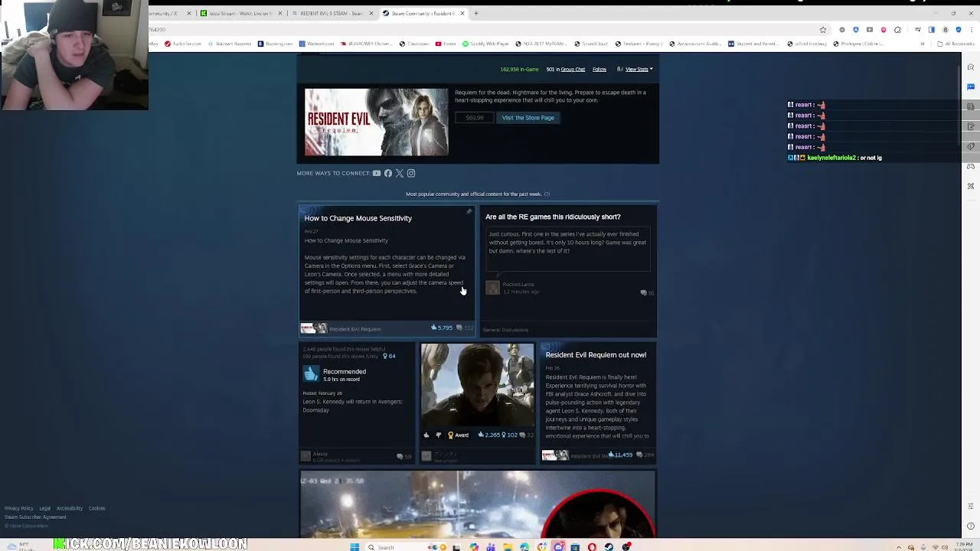The image size is (980, 551).
Task: Open the YouTube social link icon
Action: coord(376,173)
